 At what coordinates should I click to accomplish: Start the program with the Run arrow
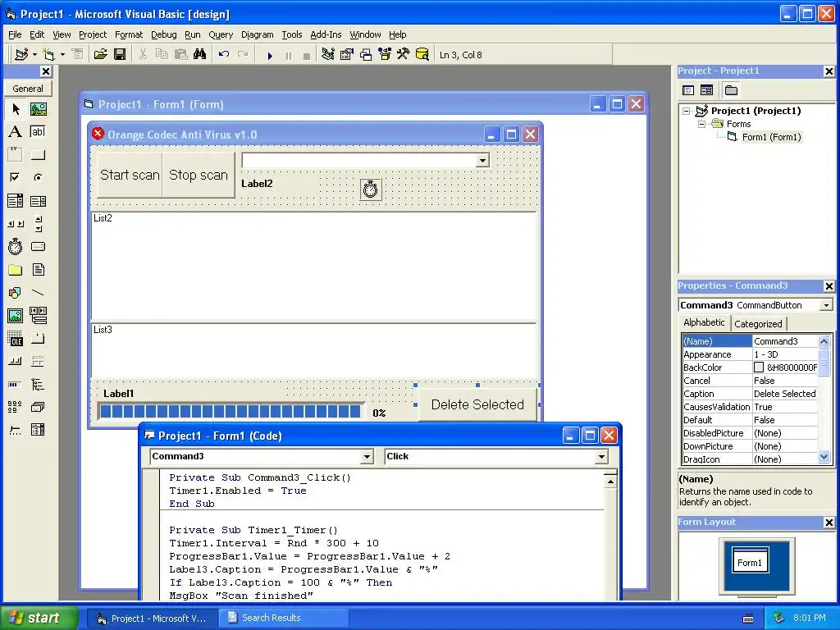270,55
